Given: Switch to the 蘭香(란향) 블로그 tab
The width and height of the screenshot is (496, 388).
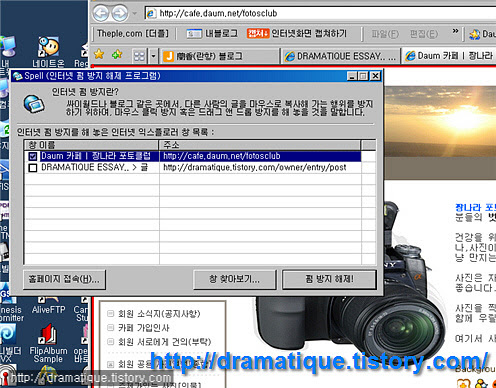Looking at the screenshot, I should pyautogui.click(x=219, y=56).
